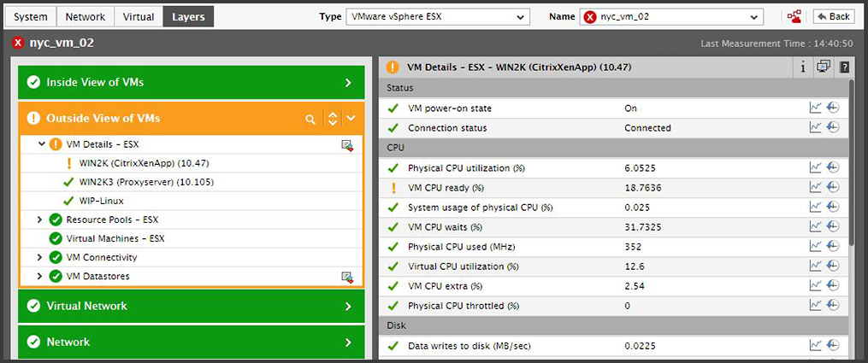Expand the VM Datastores node
The image size is (868, 363).
39,276
